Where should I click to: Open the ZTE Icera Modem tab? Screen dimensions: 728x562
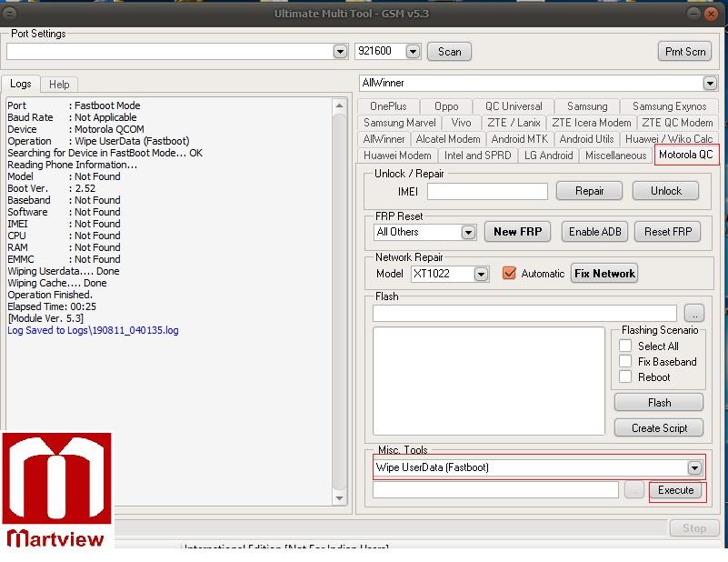(591, 123)
